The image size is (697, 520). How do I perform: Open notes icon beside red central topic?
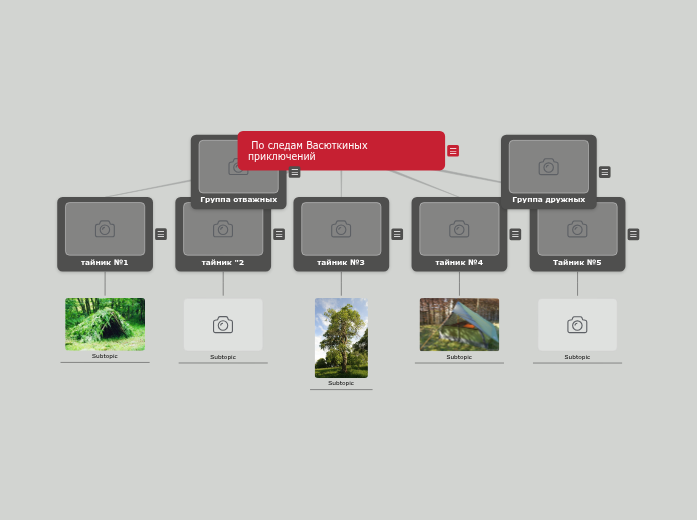tap(453, 151)
